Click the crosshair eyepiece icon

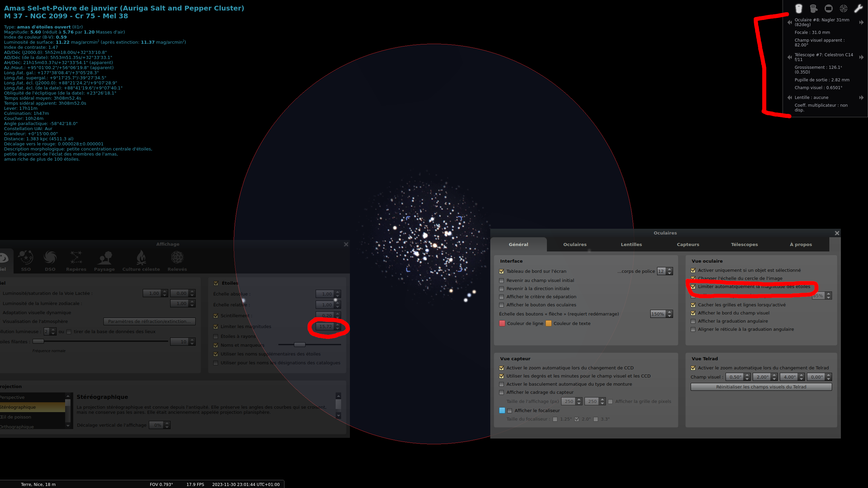pos(813,8)
